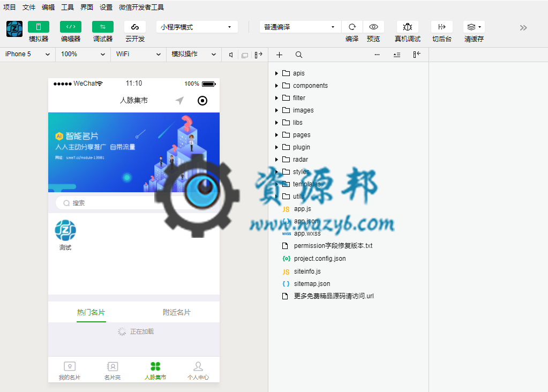Start real device debugging (bug icon)
Image resolution: width=548 pixels, height=392 pixels.
click(408, 27)
